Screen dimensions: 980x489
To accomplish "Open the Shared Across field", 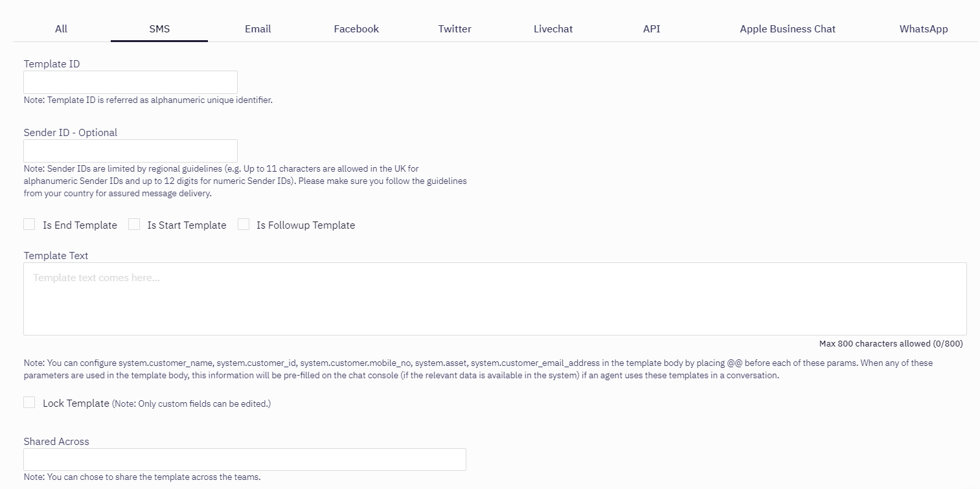I will tap(245, 460).
